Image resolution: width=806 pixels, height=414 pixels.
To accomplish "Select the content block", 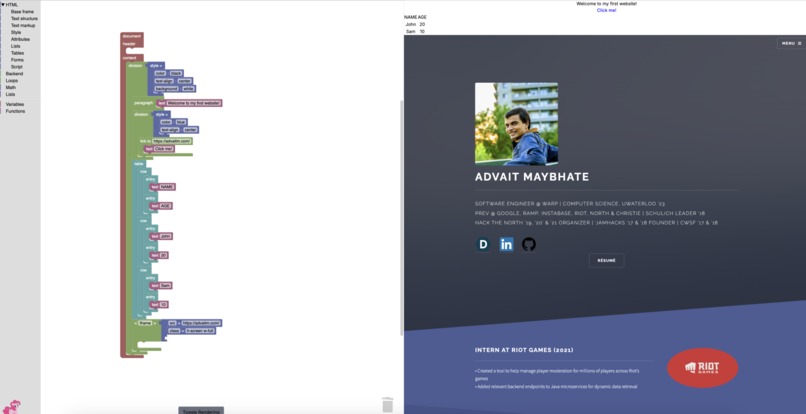I will [130, 58].
